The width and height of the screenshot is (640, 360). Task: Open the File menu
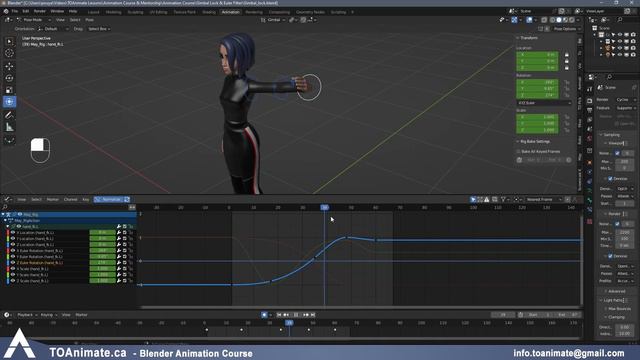pyautogui.click(x=15, y=11)
